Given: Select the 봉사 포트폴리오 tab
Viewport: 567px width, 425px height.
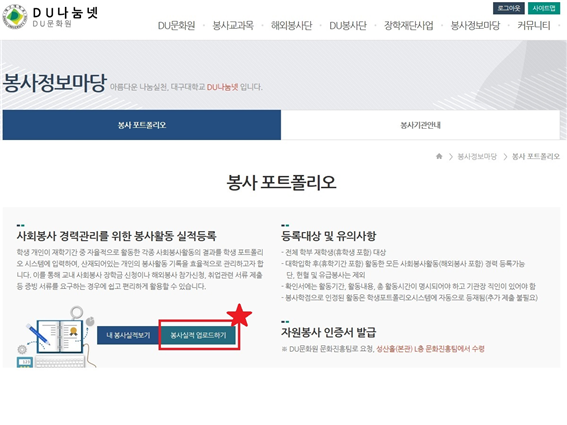Looking at the screenshot, I should 142,125.
